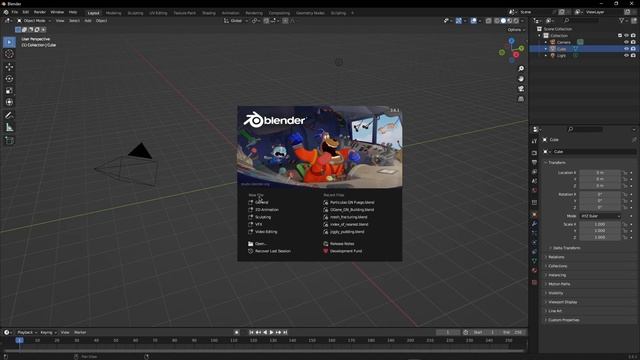Viewport: 640px width, 360px height.
Task: Lock the Location X transform
Action: click(x=625, y=173)
